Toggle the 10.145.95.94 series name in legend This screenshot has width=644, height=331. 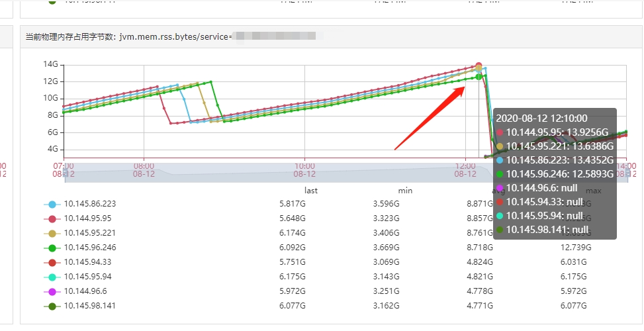[87, 277]
